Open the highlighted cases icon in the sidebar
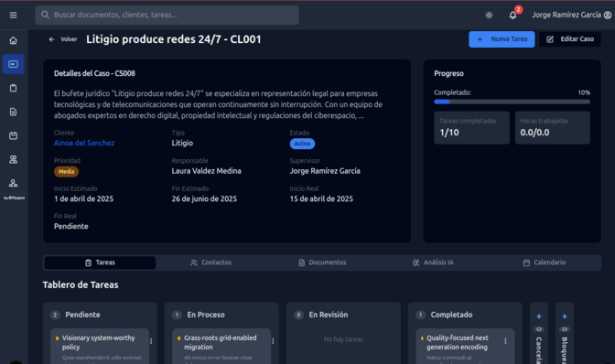 click(x=14, y=64)
